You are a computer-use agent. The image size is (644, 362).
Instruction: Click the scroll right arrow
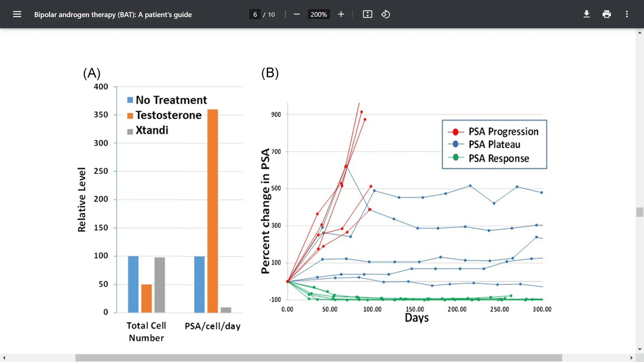tap(632, 358)
